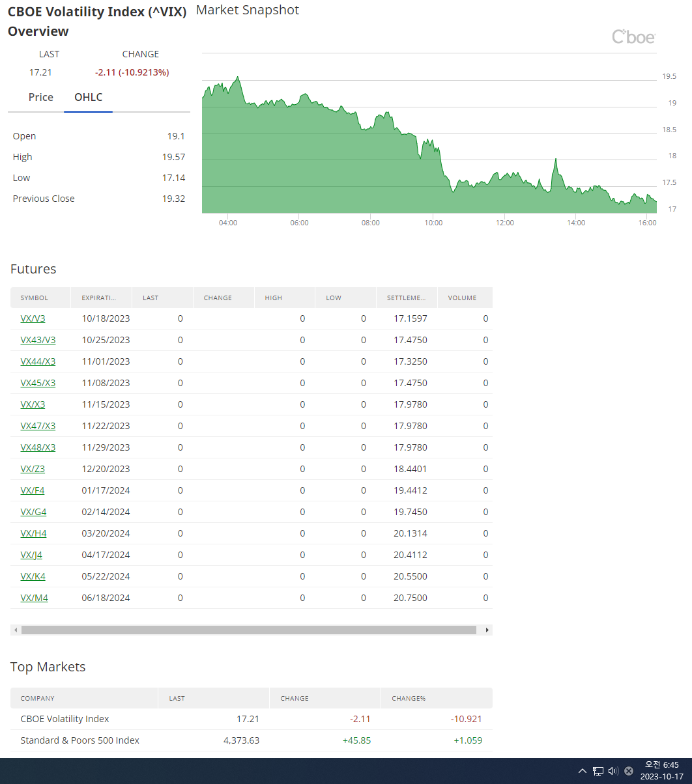
Task: Click the CBOE Volatility Index row name
Action: [x=65, y=720]
